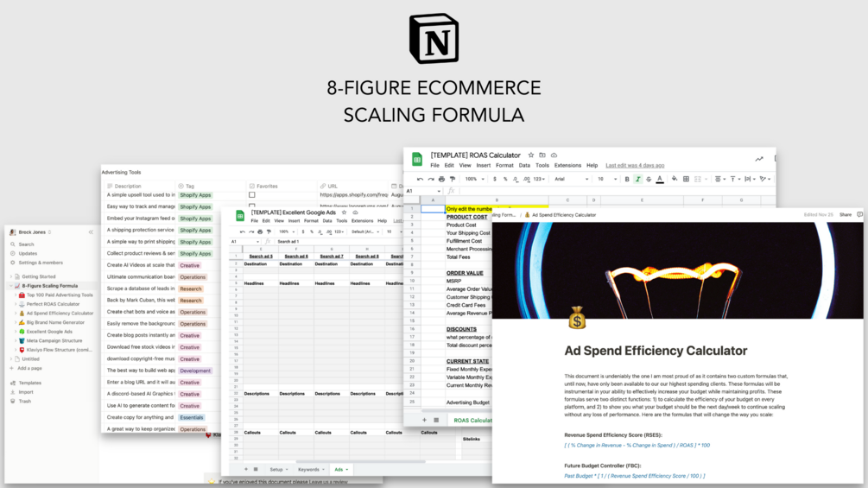Open font size 10 dropdown in ROAS Calculator
Image resolution: width=868 pixels, height=488 pixels.
coord(607,180)
